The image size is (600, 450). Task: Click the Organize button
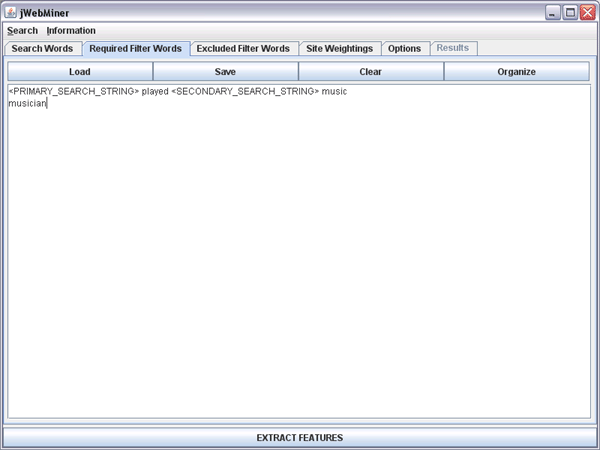pos(516,72)
